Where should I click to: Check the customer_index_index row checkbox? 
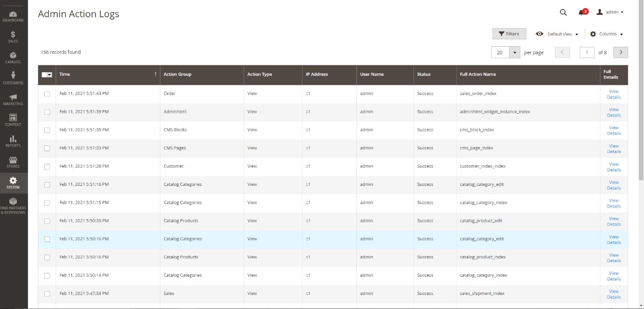47,166
